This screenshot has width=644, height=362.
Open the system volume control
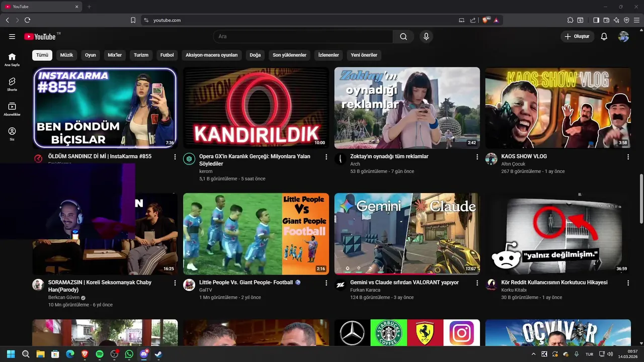click(x=610, y=354)
